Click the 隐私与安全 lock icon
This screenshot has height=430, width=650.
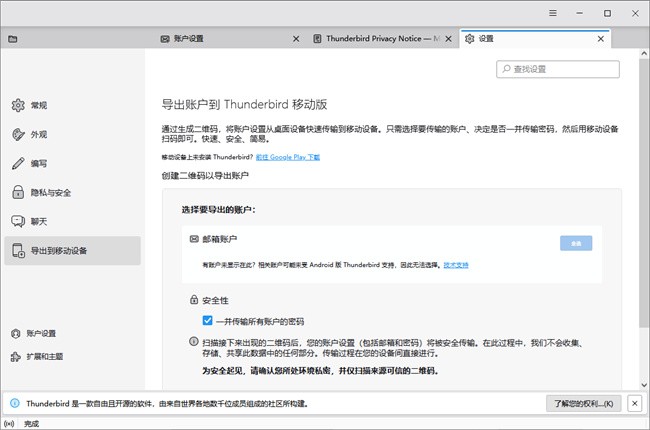(18, 193)
